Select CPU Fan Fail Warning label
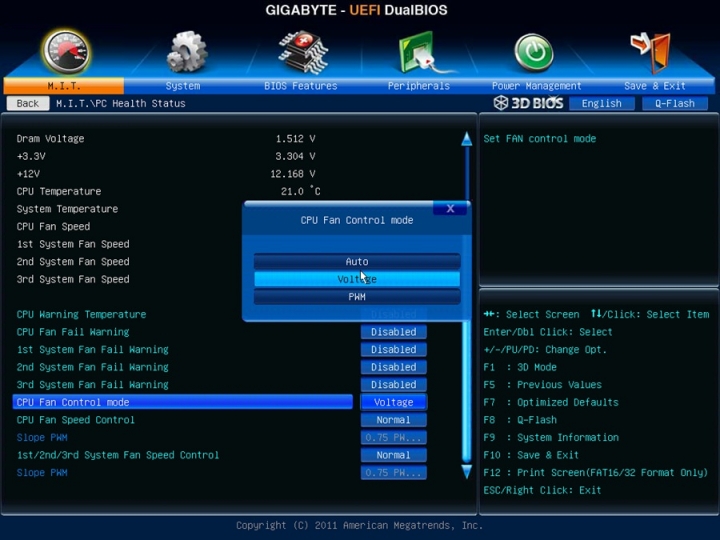This screenshot has width=720, height=540. 73,332
